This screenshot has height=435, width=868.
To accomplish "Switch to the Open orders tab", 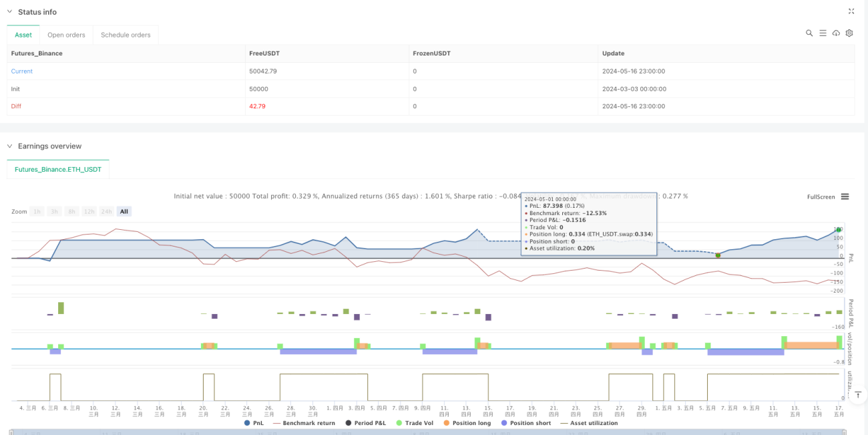I will [66, 35].
